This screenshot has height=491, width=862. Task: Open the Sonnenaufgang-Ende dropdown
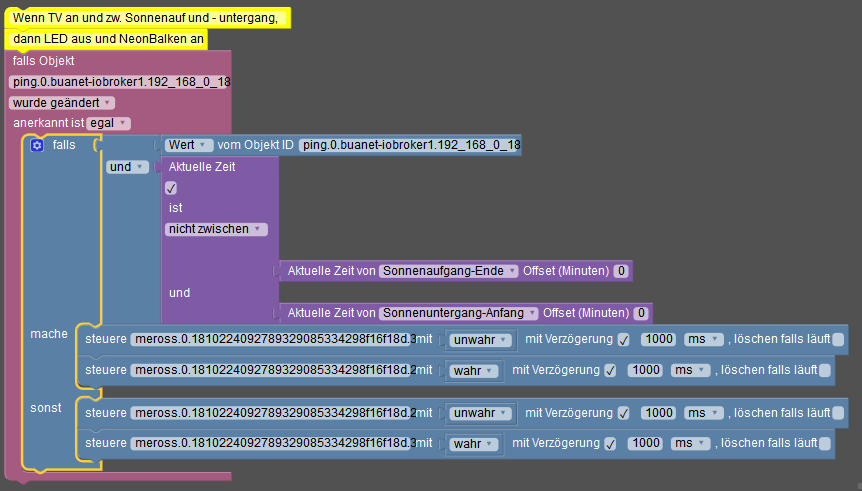449,271
